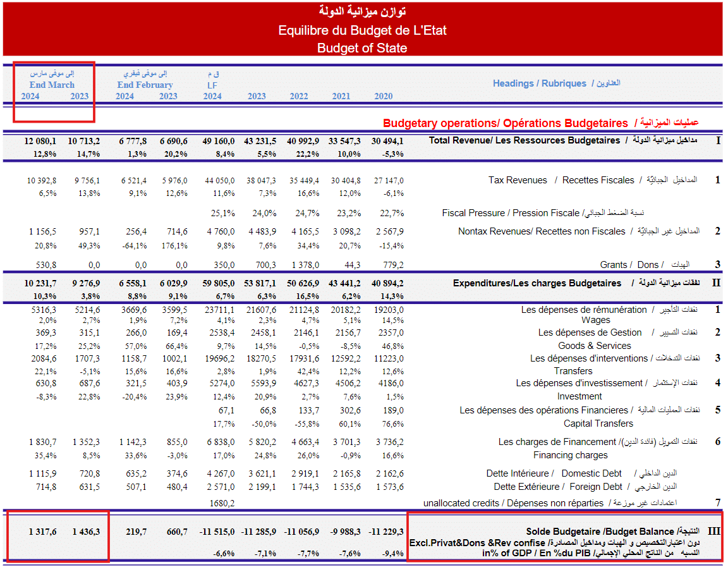Select the 'Total Revenue' row label
This screenshot has height=567, width=728.
point(524,140)
